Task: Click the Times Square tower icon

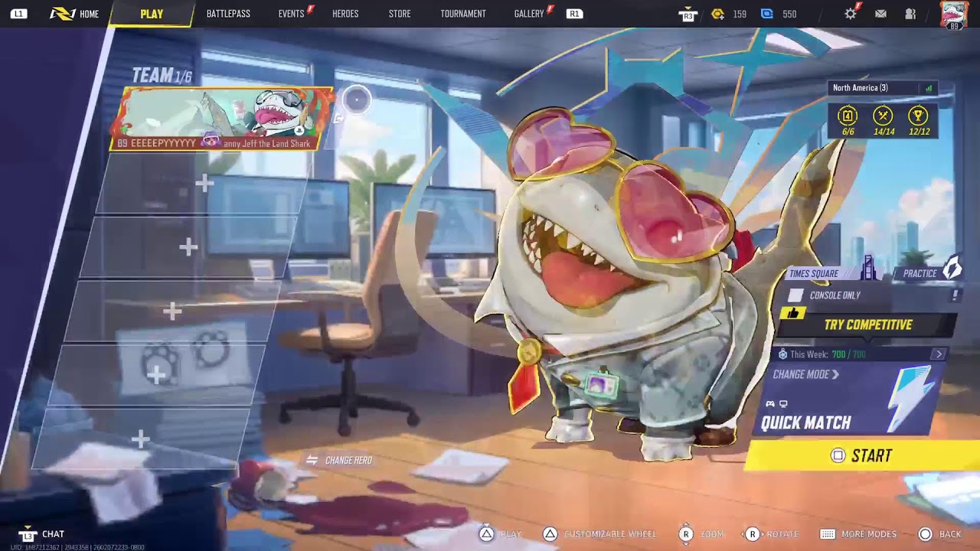Action: point(868,269)
